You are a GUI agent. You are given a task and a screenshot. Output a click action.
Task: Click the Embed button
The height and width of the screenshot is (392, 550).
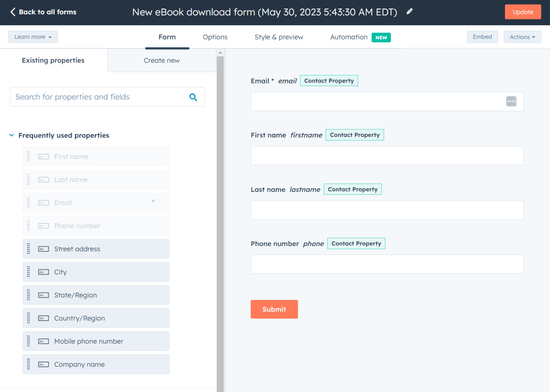[482, 37]
